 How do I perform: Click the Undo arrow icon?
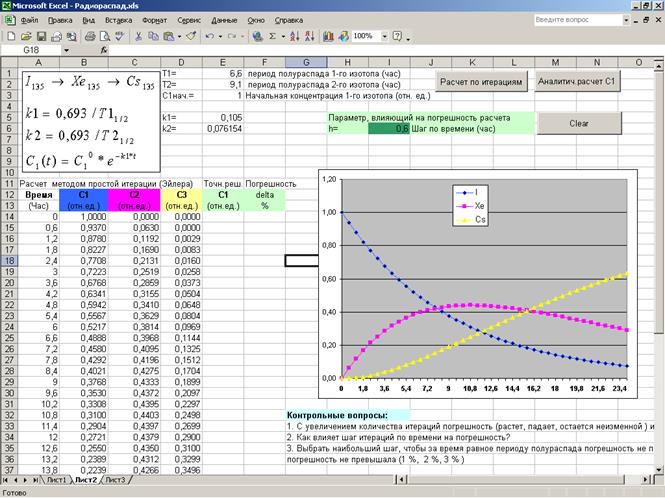(207, 36)
